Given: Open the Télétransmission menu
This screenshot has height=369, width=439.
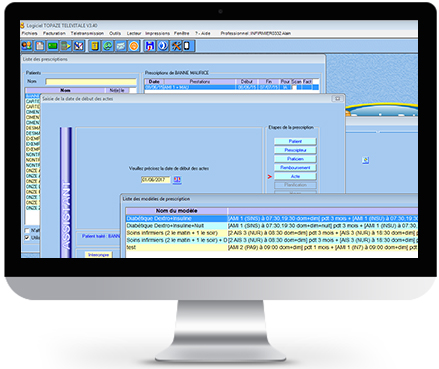Looking at the screenshot, I should tap(87, 33).
